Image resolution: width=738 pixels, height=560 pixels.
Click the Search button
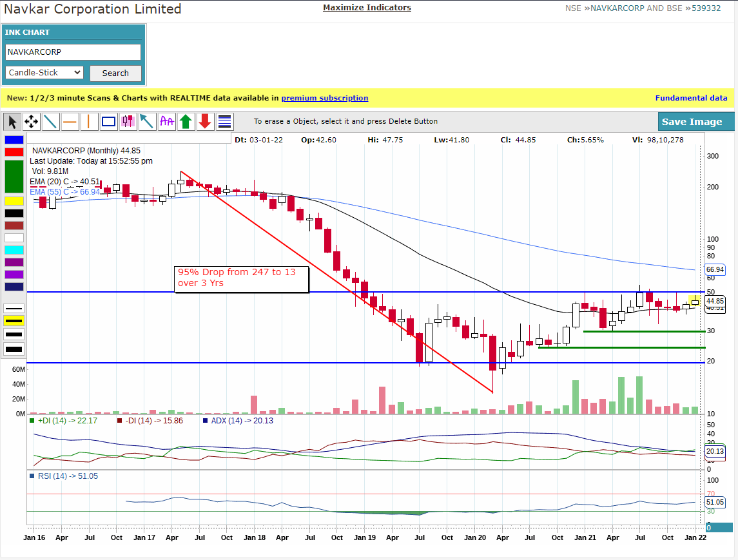pyautogui.click(x=115, y=73)
